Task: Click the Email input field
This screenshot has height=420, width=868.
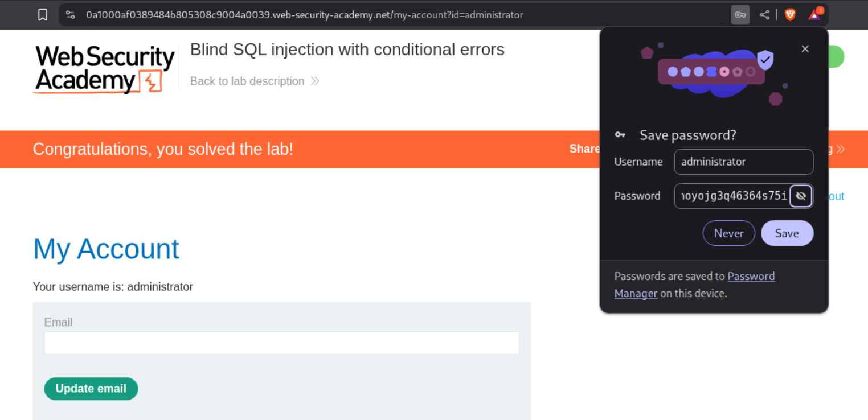Action: [281, 343]
